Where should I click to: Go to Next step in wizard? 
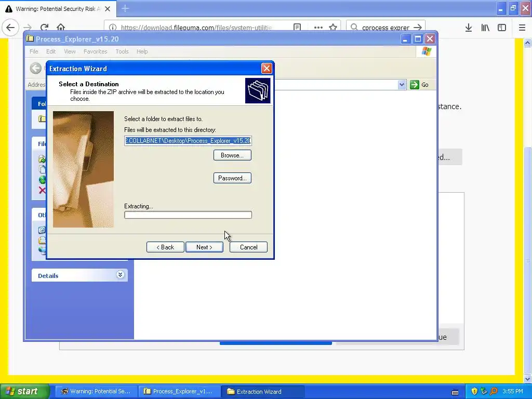(x=204, y=247)
